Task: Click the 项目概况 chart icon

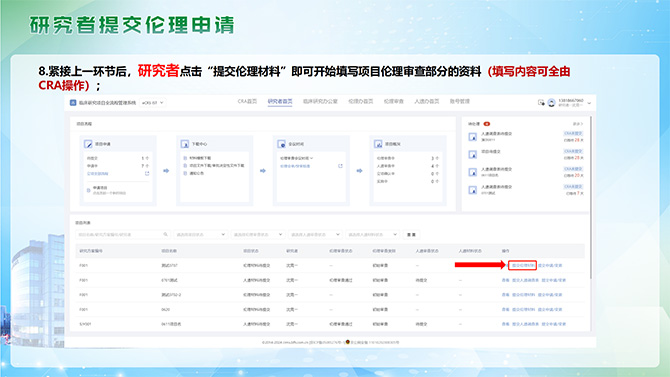Action: tap(378, 144)
